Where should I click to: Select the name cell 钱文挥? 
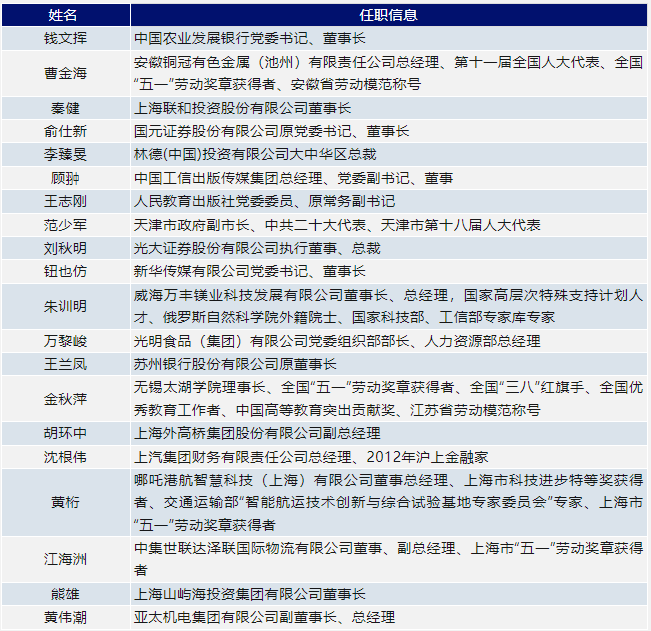pyautogui.click(x=66, y=39)
